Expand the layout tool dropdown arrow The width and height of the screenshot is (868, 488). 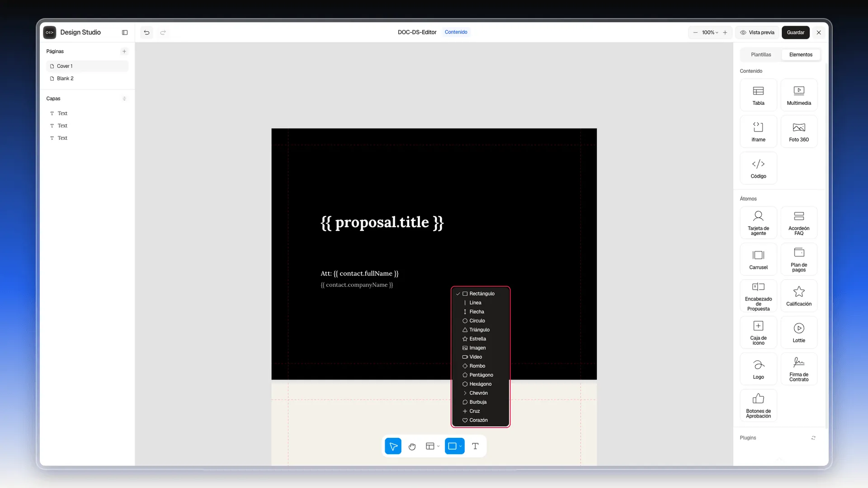click(439, 446)
